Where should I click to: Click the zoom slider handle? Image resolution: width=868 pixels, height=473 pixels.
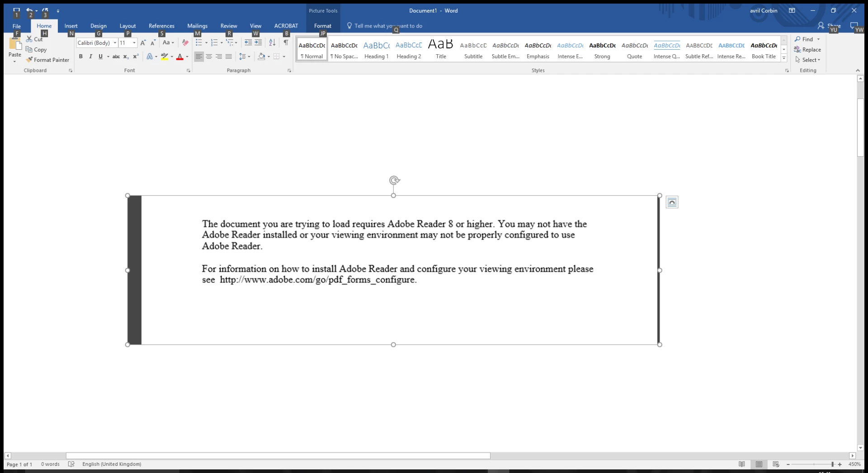point(832,464)
